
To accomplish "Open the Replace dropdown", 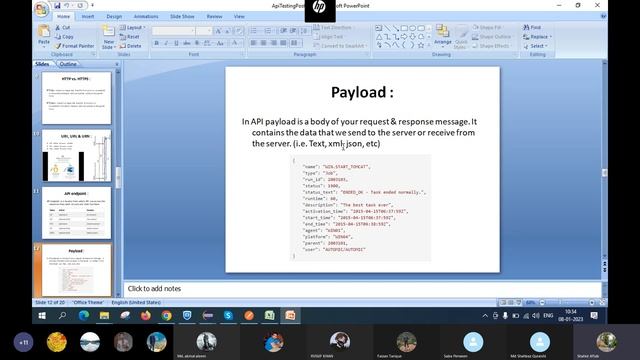I will pyautogui.click(x=538, y=37).
